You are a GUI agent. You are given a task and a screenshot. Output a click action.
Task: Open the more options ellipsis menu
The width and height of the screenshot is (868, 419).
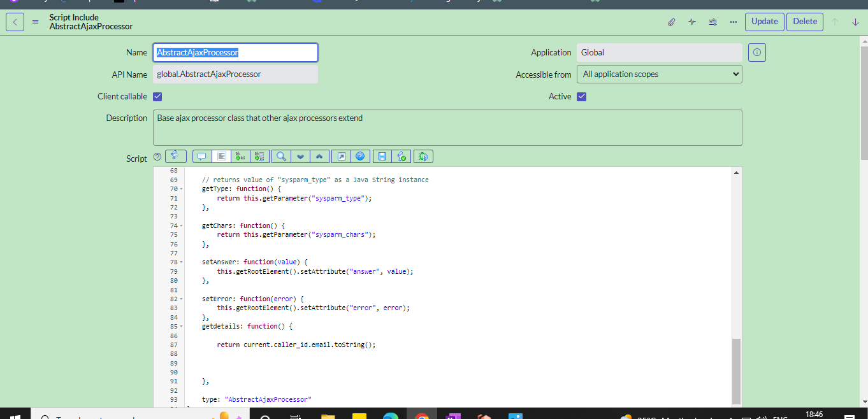coord(734,22)
